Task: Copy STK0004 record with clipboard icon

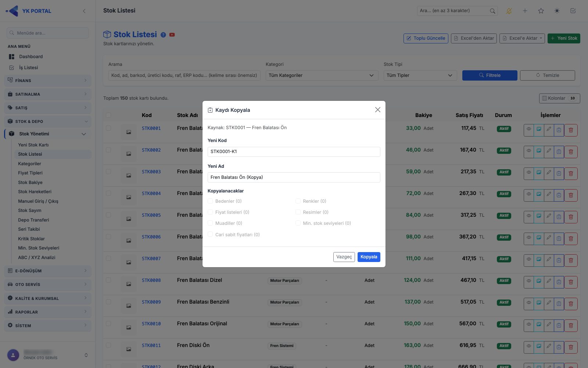Action: 559,195
